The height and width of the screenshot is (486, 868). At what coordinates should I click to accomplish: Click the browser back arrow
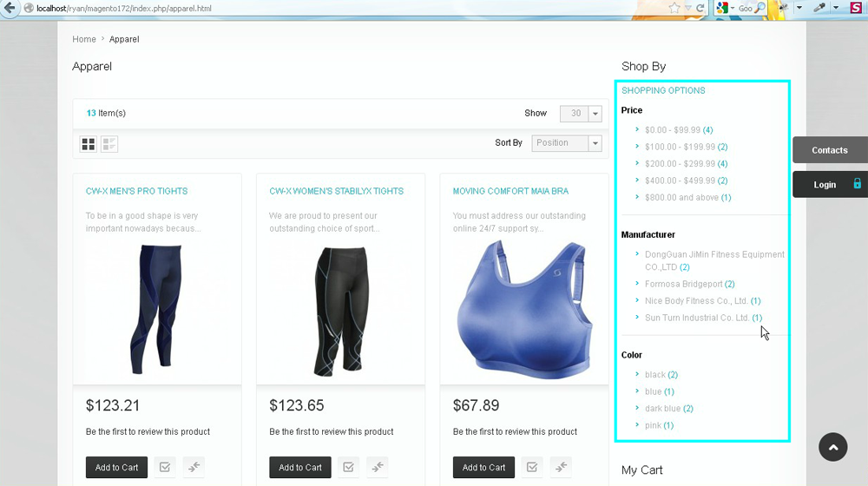tap(10, 9)
